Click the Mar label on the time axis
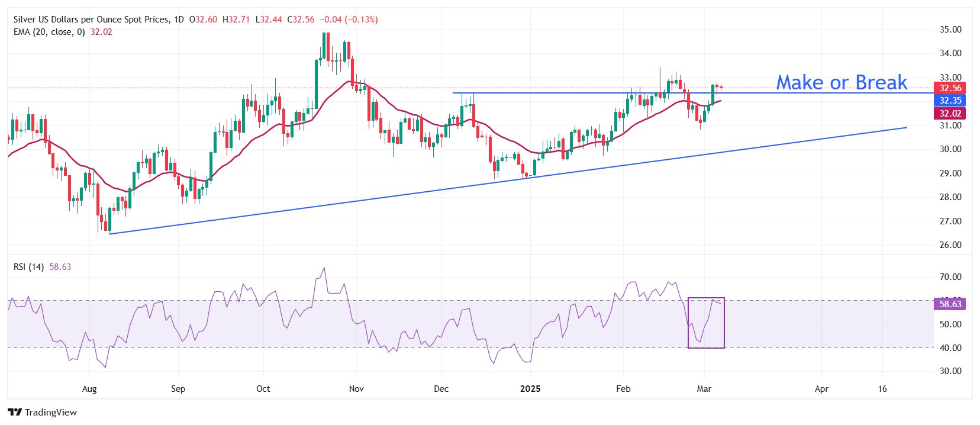 tap(704, 389)
